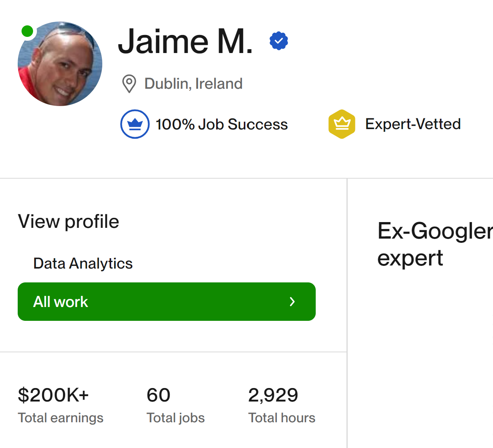The width and height of the screenshot is (493, 448).
Task: Click the green online status dot
Action: [27, 31]
